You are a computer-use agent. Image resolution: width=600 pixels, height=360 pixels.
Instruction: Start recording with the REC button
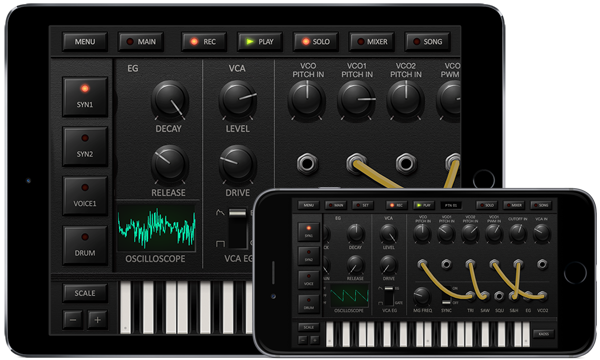[204, 41]
